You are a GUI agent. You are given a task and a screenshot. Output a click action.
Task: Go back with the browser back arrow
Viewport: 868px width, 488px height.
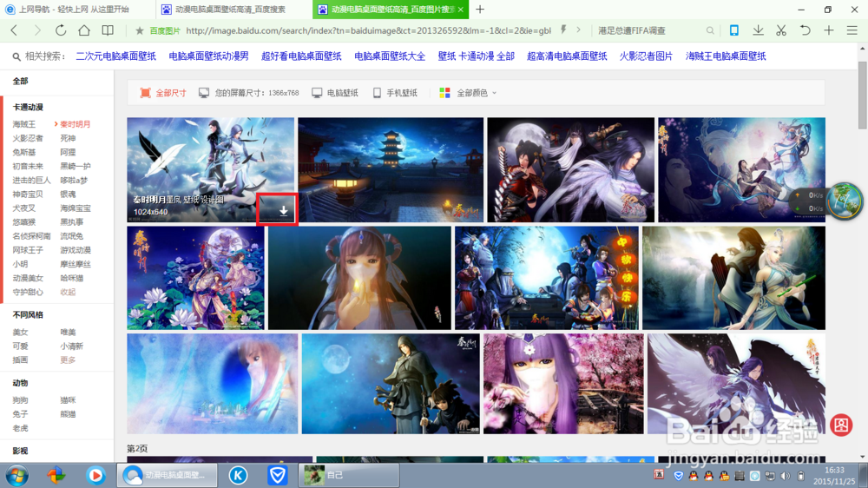point(15,30)
